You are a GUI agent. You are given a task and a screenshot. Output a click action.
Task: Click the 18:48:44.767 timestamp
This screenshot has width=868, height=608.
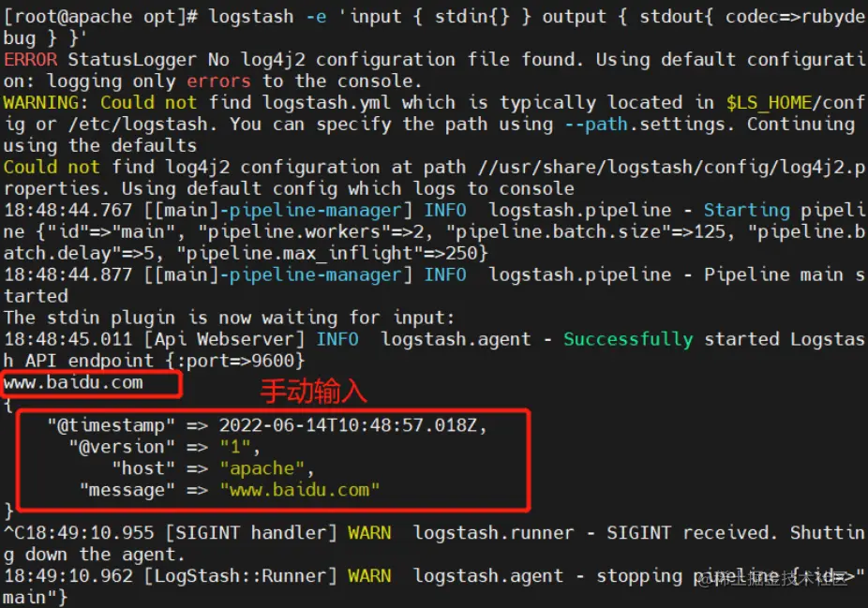coord(68,211)
